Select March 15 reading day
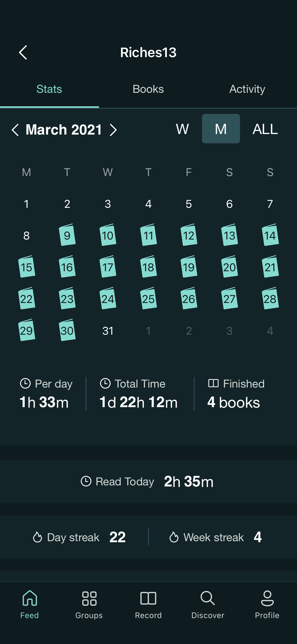Image resolution: width=297 pixels, height=644 pixels. click(x=26, y=267)
